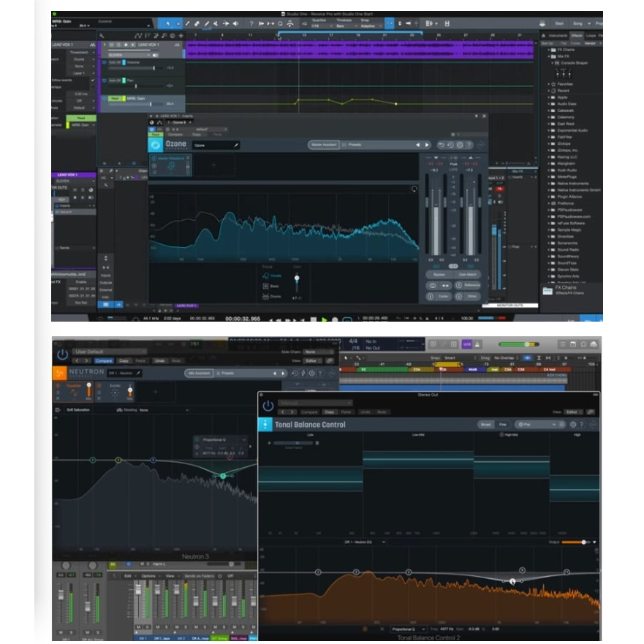Screen dimensions: 644x644
Task: Click the Ozone help question mark icon
Action: click(469, 145)
